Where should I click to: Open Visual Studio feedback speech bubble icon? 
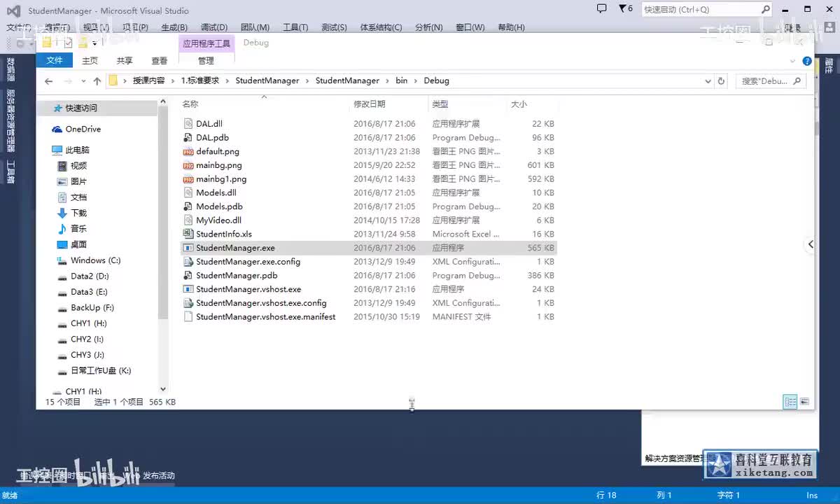coord(601,8)
